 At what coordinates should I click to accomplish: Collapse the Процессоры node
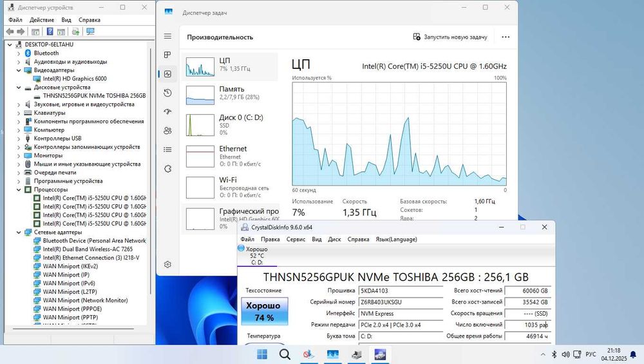pos(19,190)
